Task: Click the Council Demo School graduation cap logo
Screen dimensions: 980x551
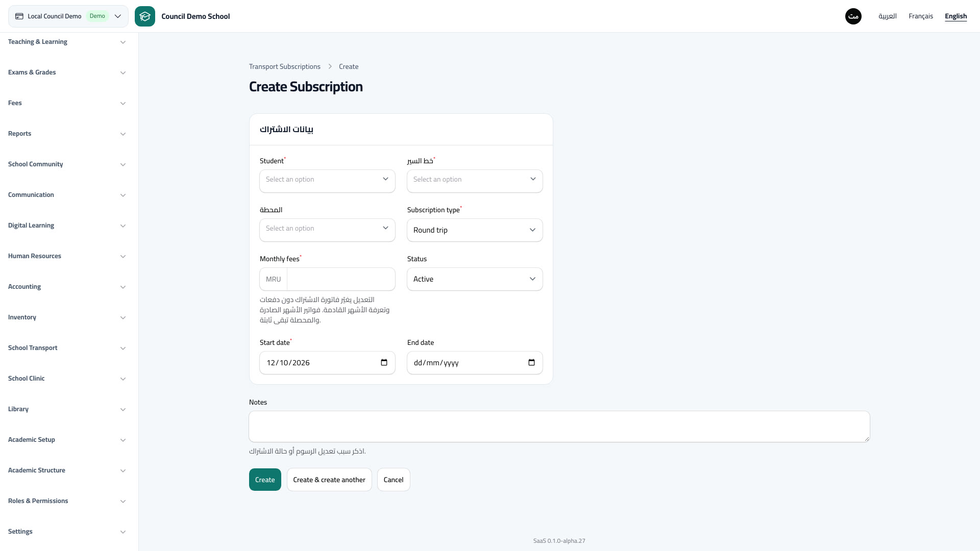Action: click(x=145, y=16)
